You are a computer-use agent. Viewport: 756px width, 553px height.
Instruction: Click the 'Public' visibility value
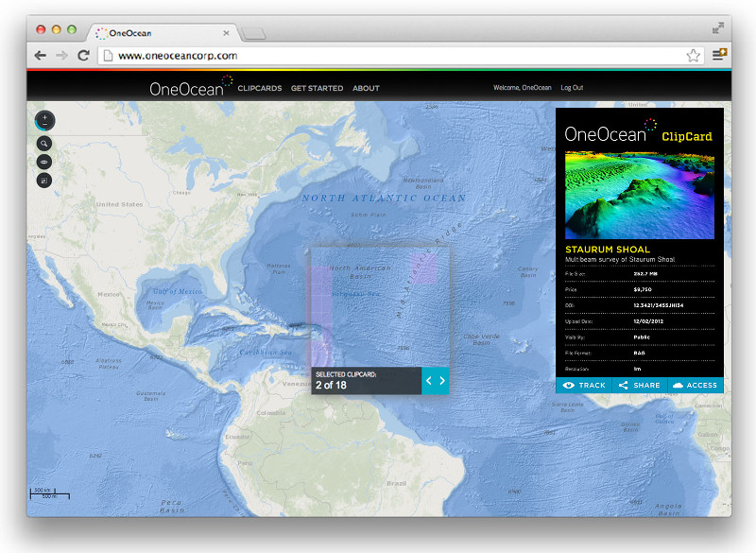[x=642, y=337]
